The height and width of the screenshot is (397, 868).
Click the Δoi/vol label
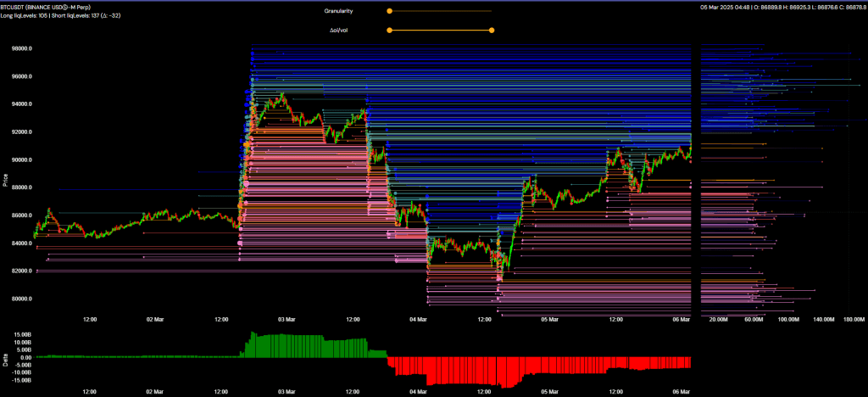341,30
